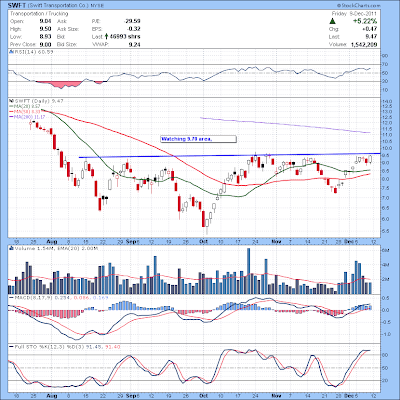Click the Low value 8.93
This screenshot has width=400, height=400.
click(45, 37)
